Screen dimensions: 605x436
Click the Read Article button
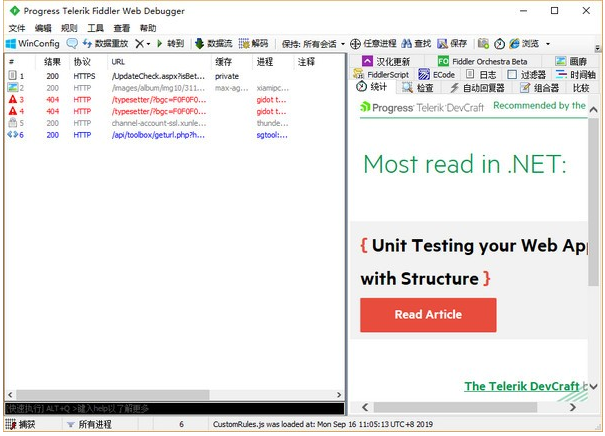point(428,315)
